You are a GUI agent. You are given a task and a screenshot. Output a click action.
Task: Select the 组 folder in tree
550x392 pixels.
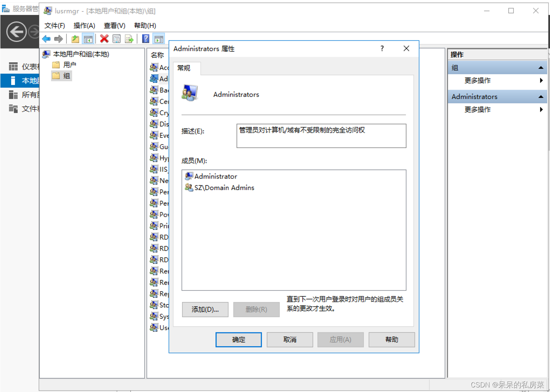(x=61, y=76)
